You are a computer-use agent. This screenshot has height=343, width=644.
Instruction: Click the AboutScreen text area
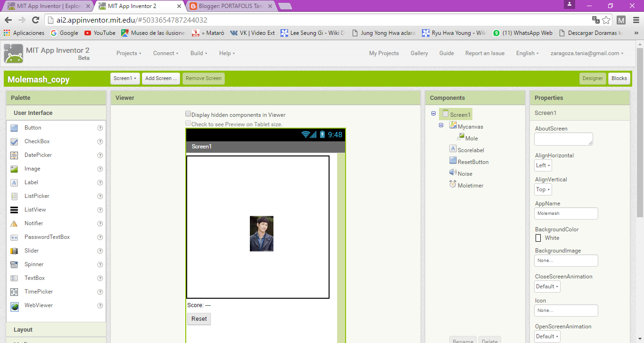point(563,139)
